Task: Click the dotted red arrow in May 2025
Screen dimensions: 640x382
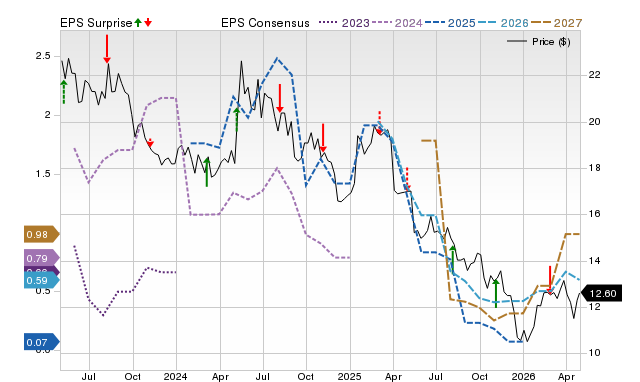Action: 407,179
